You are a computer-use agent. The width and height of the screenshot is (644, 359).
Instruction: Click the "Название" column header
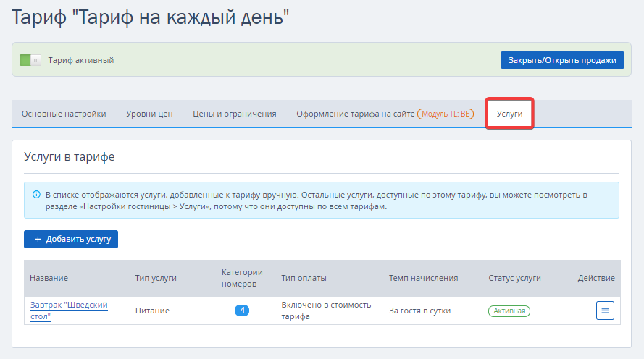[x=49, y=278]
